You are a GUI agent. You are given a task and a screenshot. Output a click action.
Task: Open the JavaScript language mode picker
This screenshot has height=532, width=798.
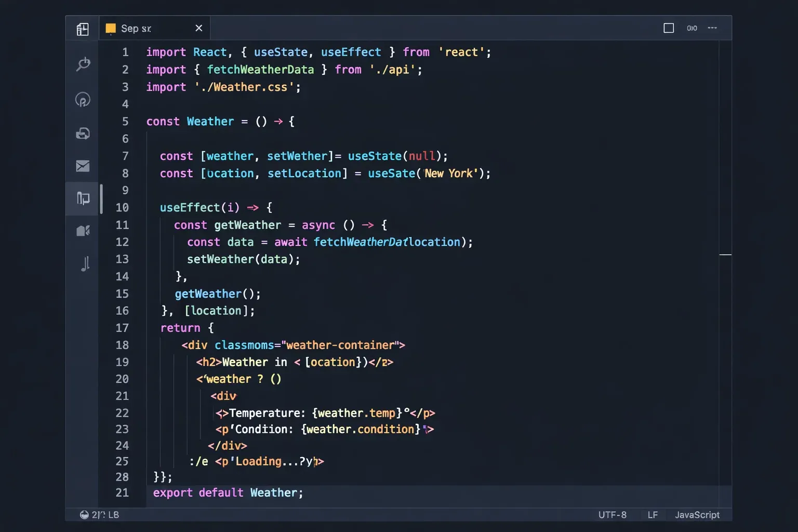[x=697, y=515]
